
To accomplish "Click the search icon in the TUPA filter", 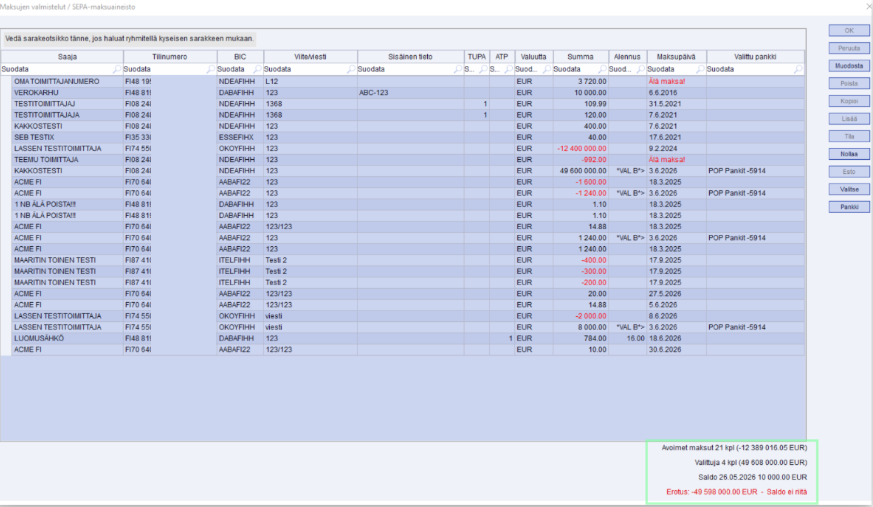I will [x=483, y=70].
